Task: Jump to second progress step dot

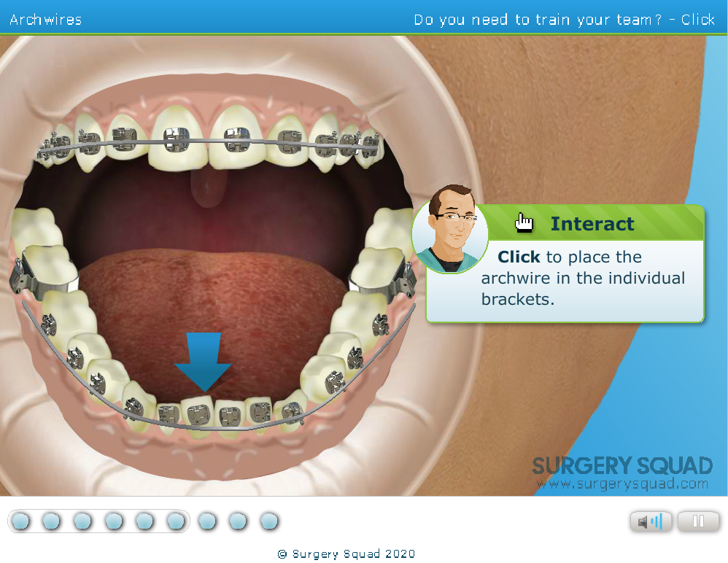Action: 51,521
